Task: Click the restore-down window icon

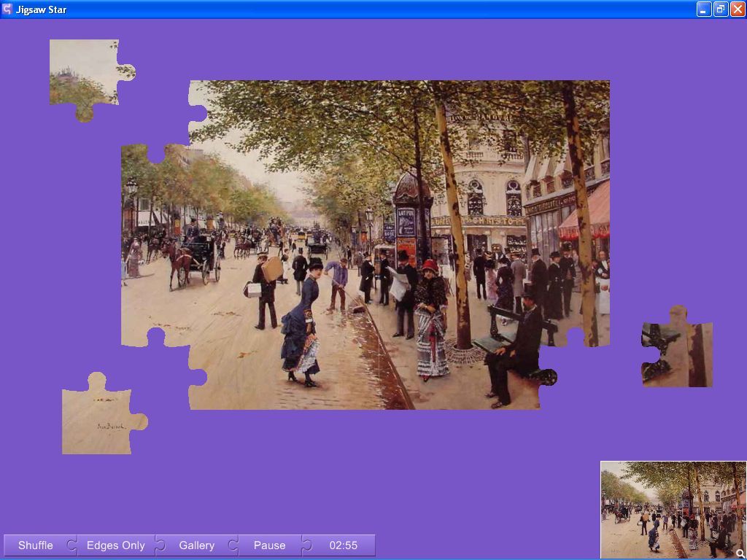Action: tap(720, 9)
